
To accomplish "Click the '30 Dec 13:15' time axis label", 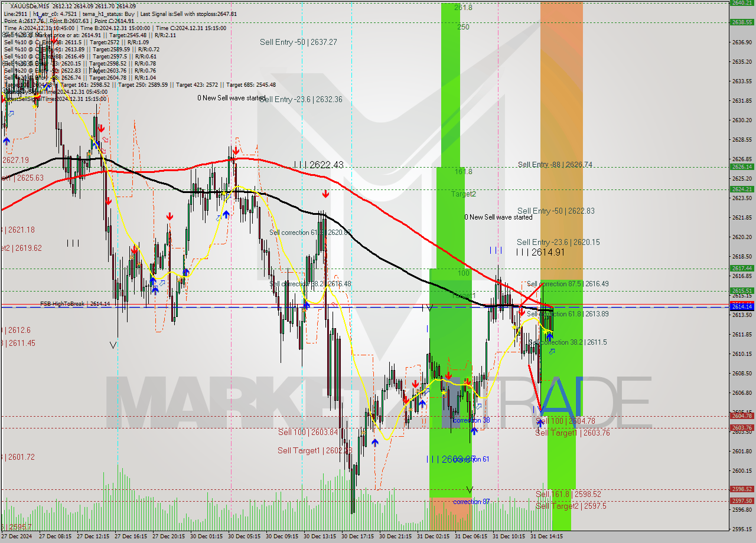I will [x=320, y=537].
